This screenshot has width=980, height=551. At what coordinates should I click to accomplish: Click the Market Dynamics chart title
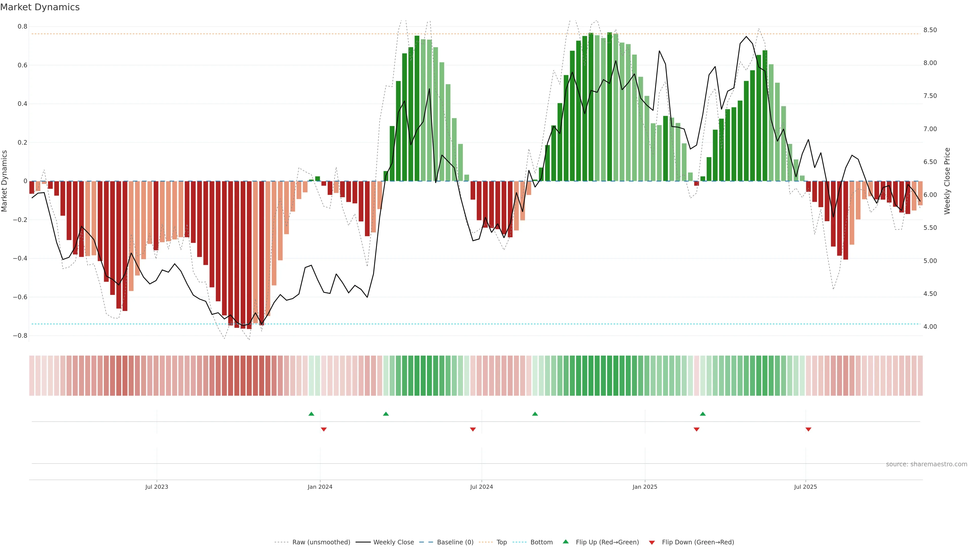(40, 7)
